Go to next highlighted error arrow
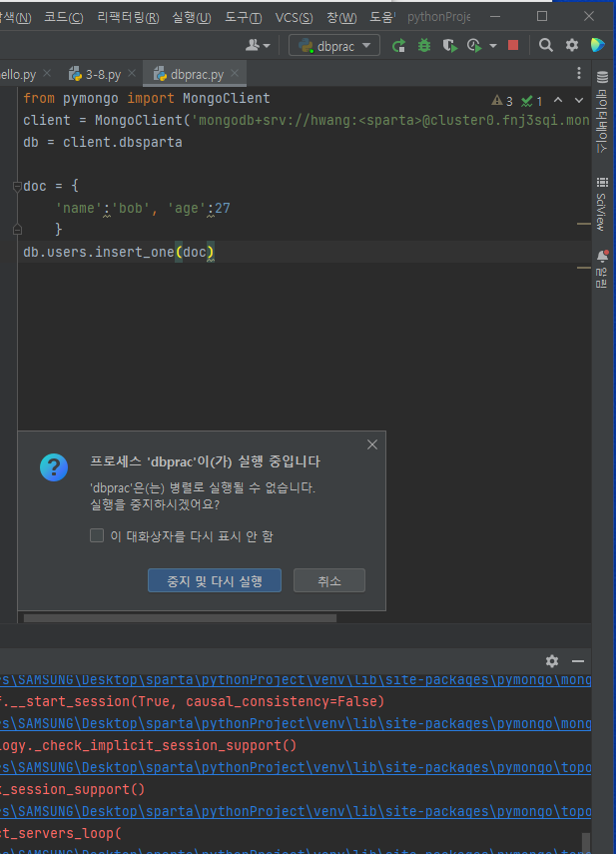This screenshot has height=854, width=616. point(579,100)
